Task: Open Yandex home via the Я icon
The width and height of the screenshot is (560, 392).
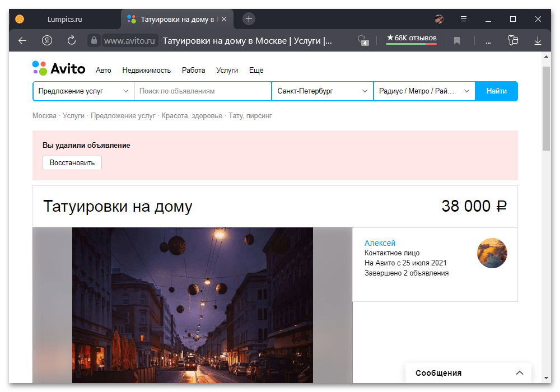Action: pos(47,40)
